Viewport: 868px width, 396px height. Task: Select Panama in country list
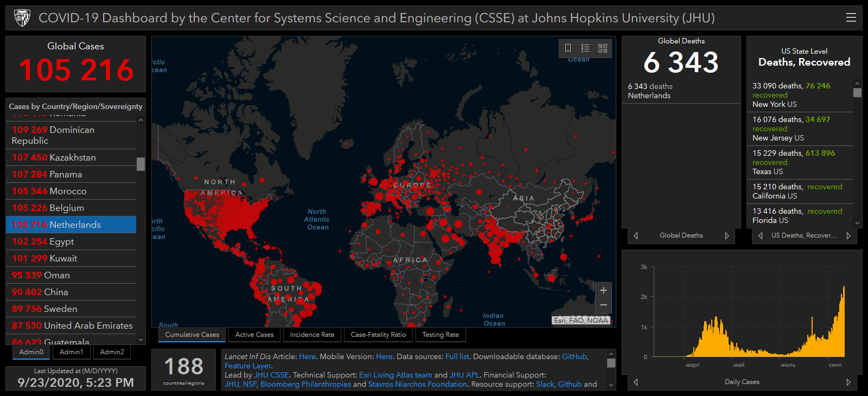point(71,174)
